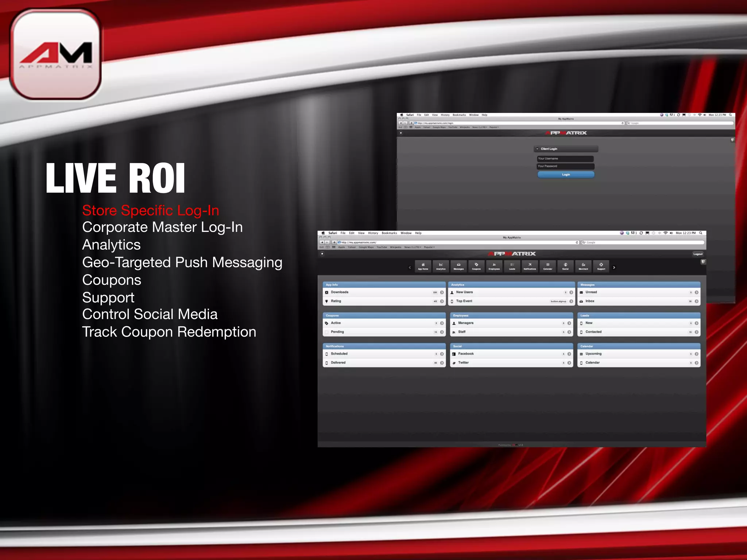Open the Support toolbar icon

[601, 267]
